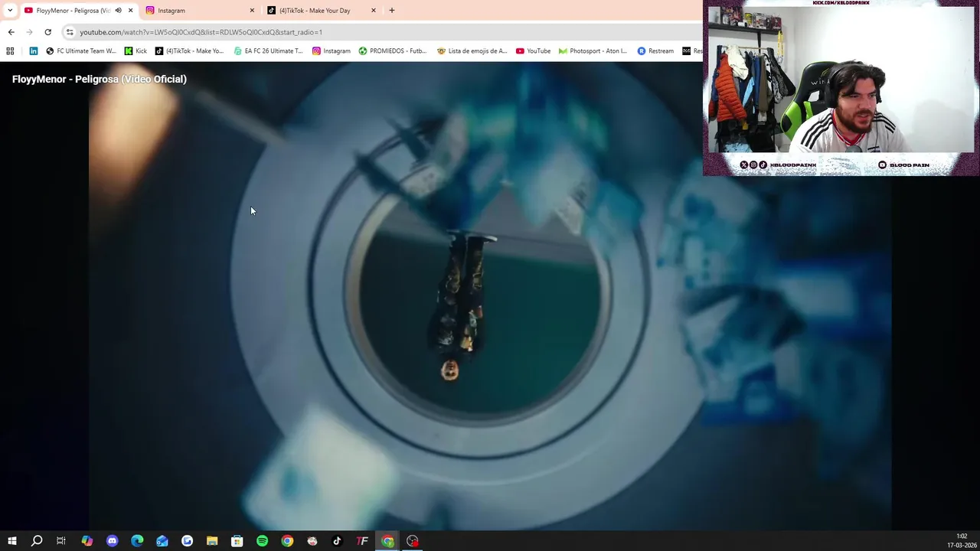Switch to the TikTok - Make Your Day tab
The height and width of the screenshot is (551, 980).
pyautogui.click(x=322, y=11)
